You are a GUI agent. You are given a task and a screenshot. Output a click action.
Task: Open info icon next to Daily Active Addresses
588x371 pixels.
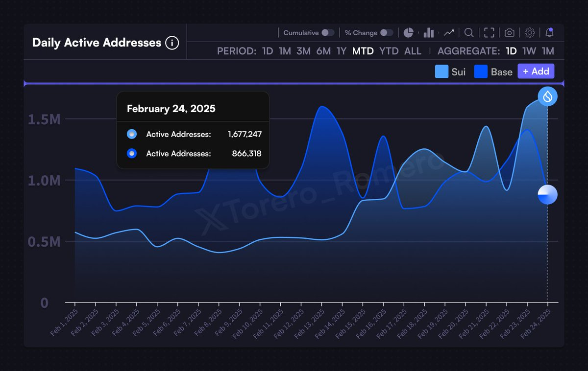[x=172, y=43]
